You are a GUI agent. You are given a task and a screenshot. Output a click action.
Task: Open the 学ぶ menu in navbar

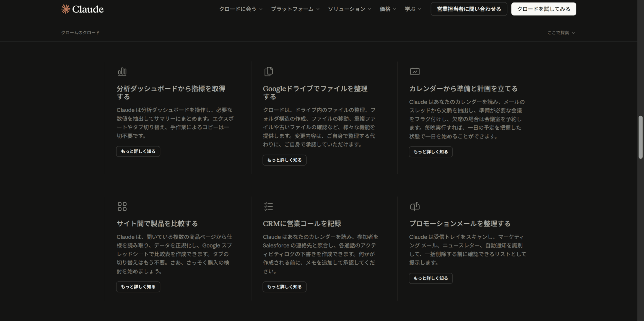(x=413, y=9)
